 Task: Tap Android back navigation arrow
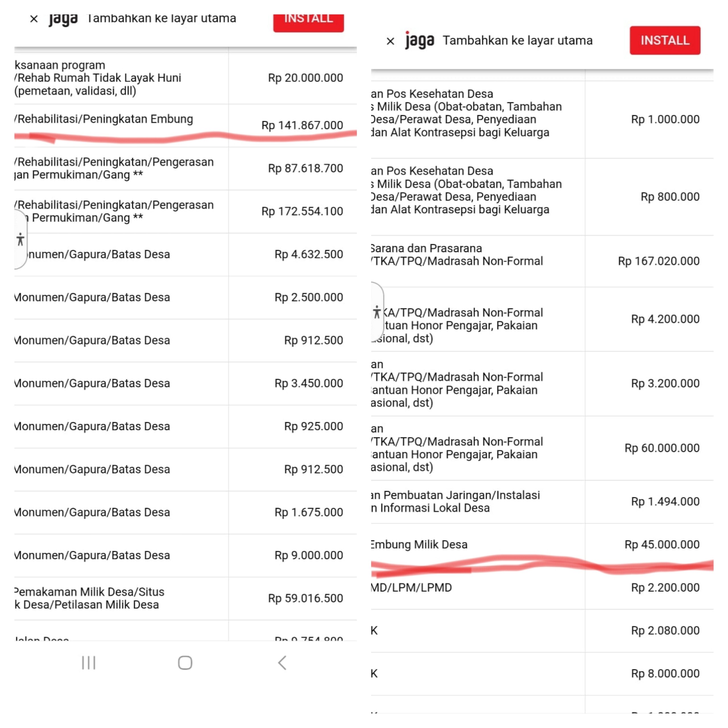pos(282,663)
